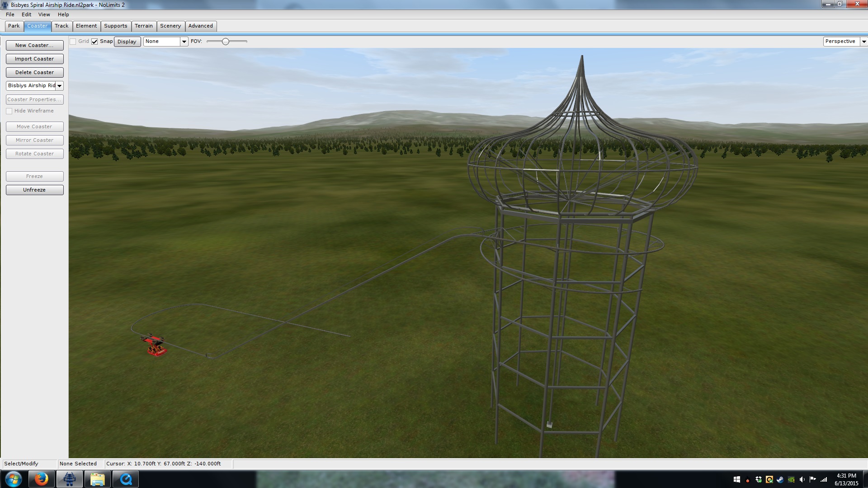The image size is (868, 488).
Task: Open the Edit menu
Action: (26, 14)
